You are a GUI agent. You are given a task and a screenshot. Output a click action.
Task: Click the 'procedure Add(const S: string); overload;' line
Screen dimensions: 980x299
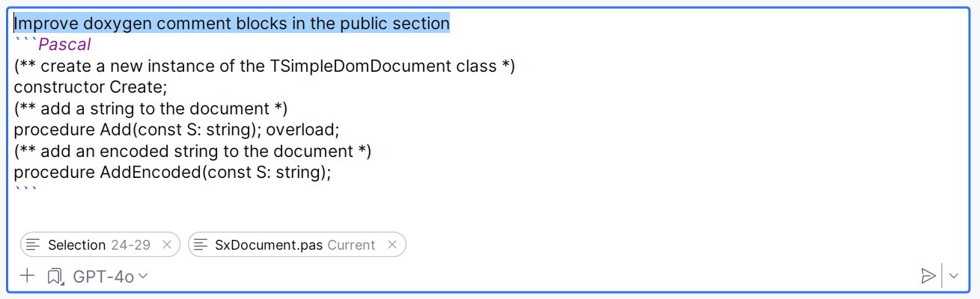point(177,129)
